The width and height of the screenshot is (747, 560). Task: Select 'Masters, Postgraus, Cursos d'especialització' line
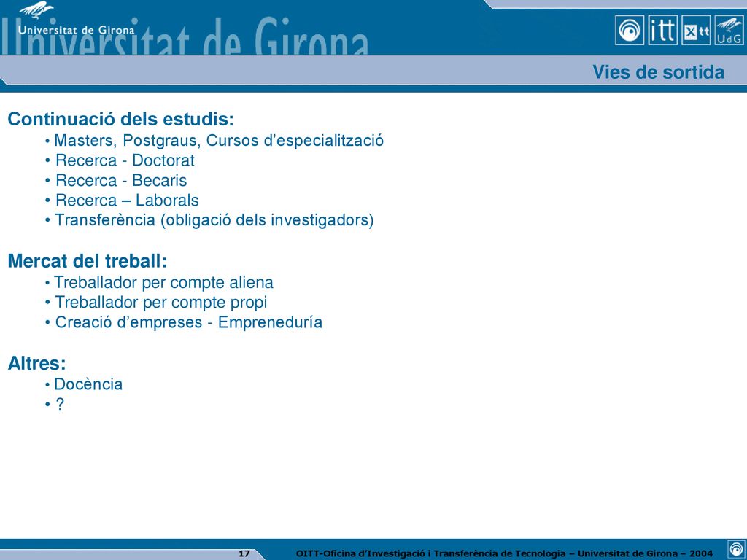(x=214, y=141)
